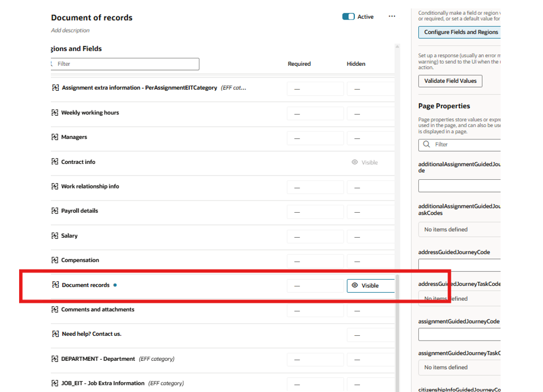Open Hidden dropdown for Weekly working hours

click(x=371, y=114)
